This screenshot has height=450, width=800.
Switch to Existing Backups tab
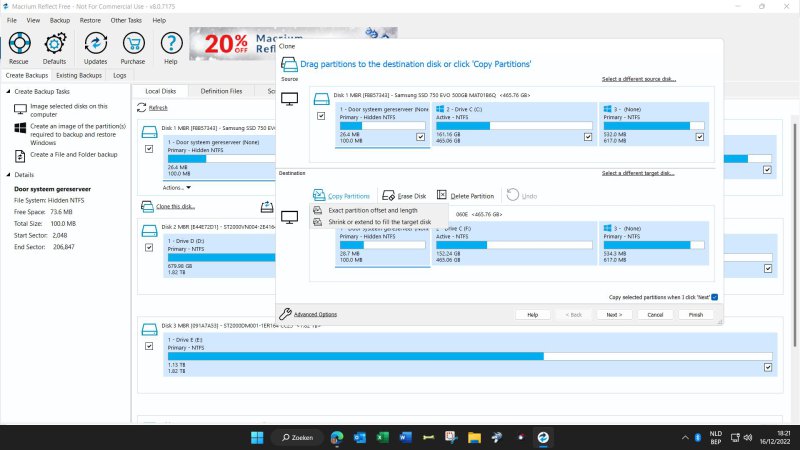pyautogui.click(x=79, y=76)
